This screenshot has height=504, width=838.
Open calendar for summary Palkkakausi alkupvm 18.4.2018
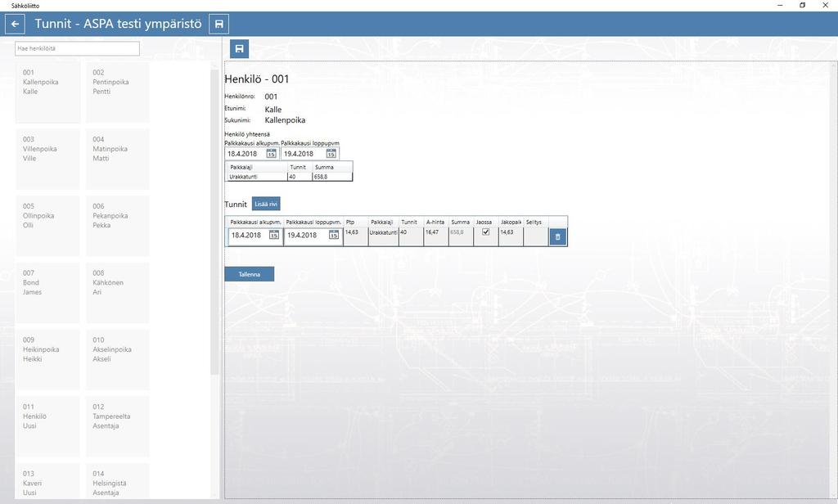pos(271,154)
